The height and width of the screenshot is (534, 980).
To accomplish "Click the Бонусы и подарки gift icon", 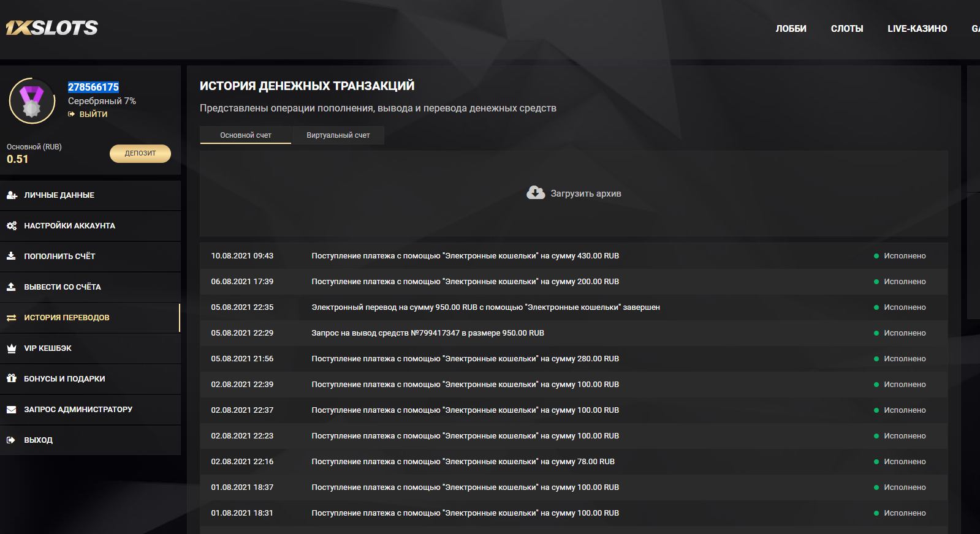I will pos(11,378).
